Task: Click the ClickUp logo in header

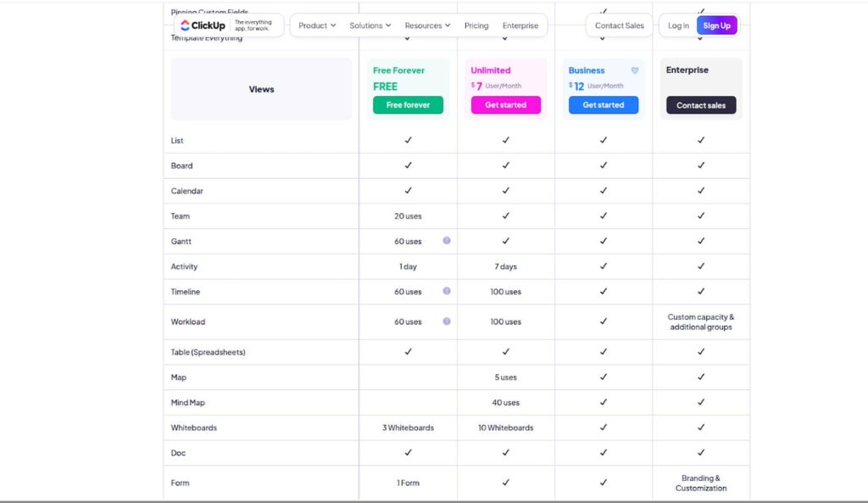Action: pos(203,25)
